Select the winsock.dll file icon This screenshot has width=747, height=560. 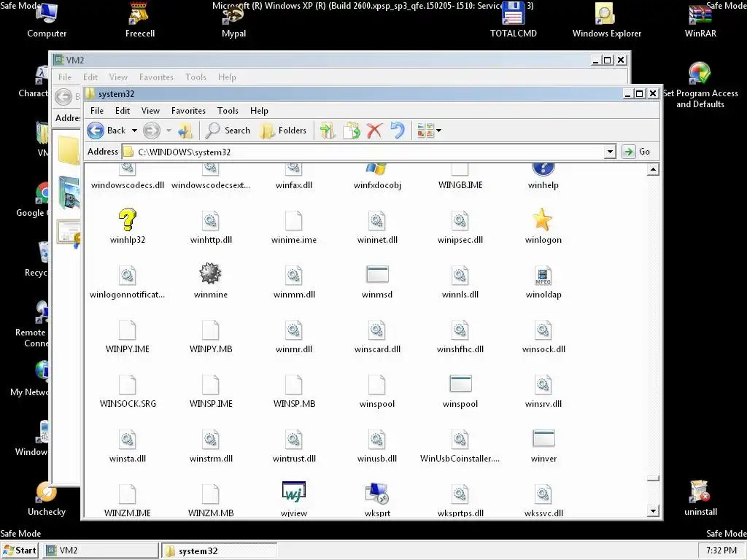click(543, 330)
